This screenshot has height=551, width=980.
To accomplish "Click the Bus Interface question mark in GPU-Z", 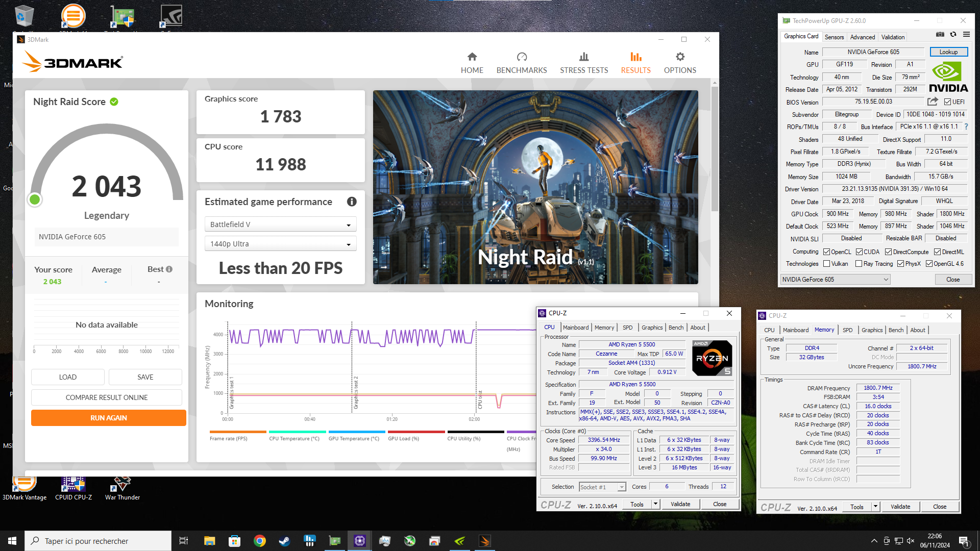I will pos(966,127).
